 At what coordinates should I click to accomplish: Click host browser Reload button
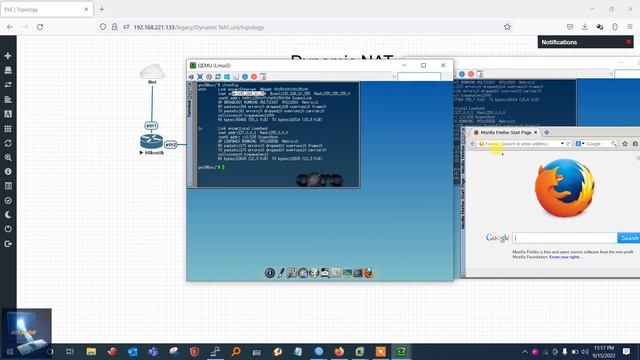[x=40, y=27]
